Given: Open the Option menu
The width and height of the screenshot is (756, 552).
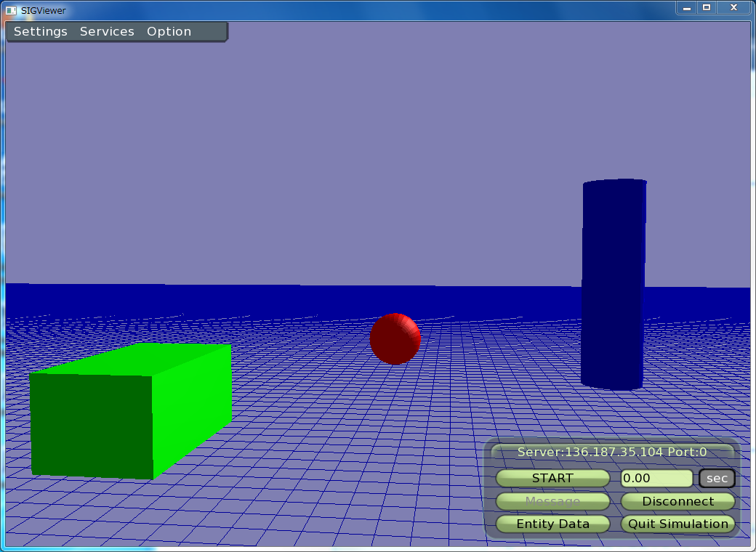Looking at the screenshot, I should point(169,32).
